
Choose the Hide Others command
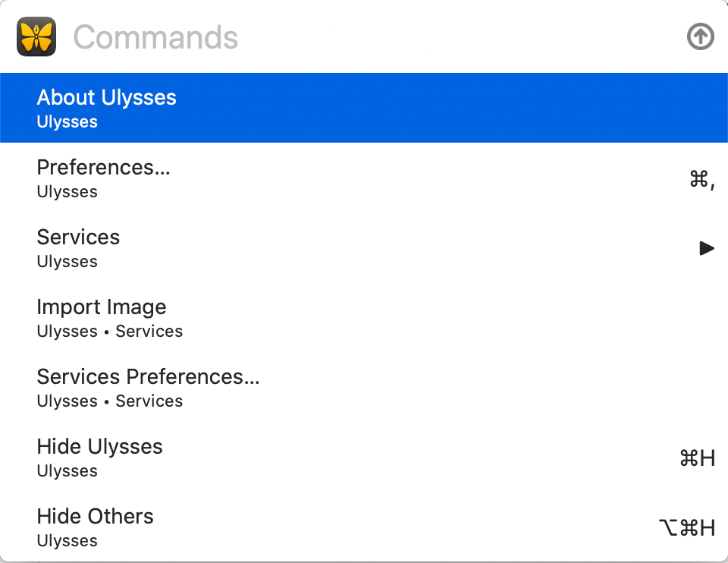point(364,527)
